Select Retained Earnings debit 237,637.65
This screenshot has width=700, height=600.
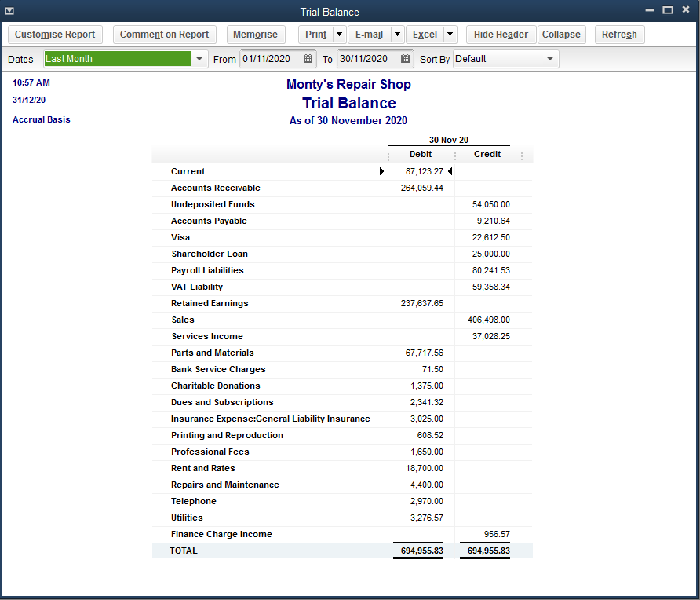click(422, 304)
